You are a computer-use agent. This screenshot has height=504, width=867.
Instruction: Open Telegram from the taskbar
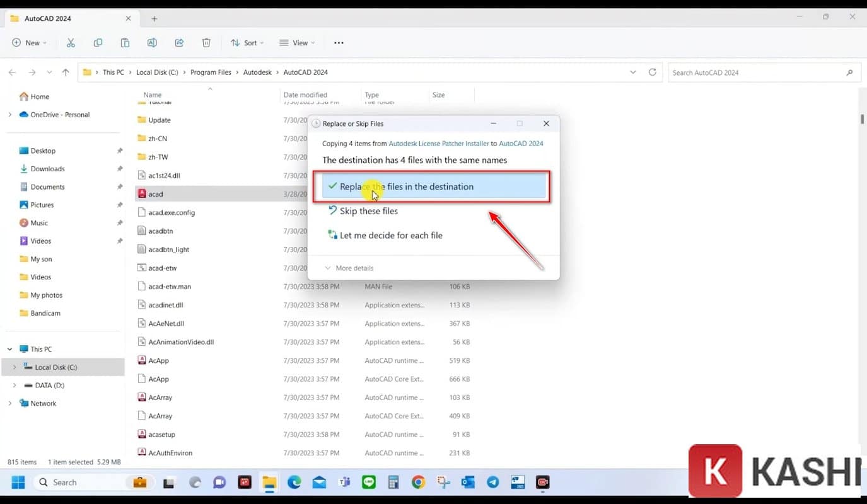click(x=492, y=482)
